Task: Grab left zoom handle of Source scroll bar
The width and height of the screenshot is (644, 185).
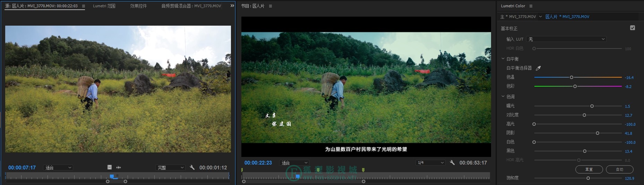Action: (x=108, y=181)
